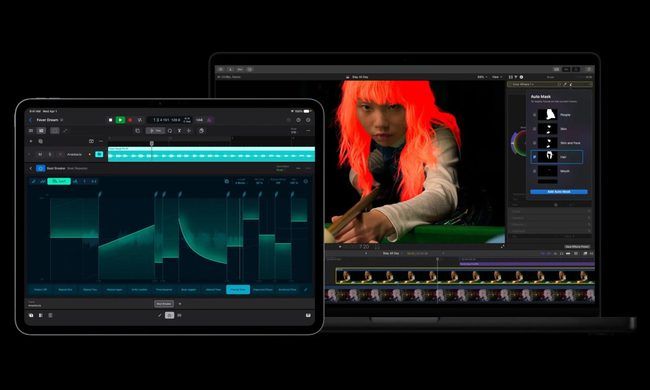The width and height of the screenshot is (650, 390).
Task: Click the Beat Breaker plugin slot button
Action: pos(164,304)
